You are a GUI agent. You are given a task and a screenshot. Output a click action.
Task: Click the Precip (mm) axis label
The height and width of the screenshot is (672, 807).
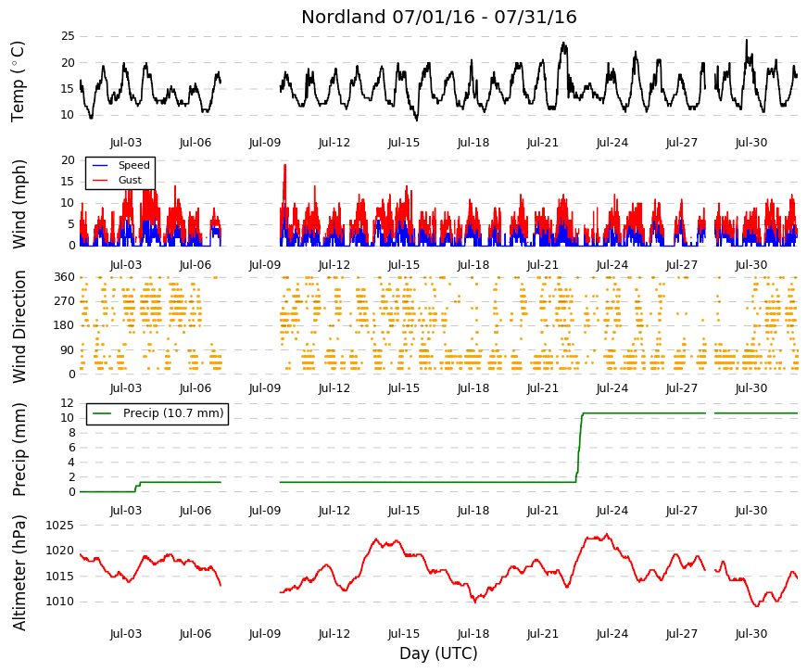pos(19,449)
